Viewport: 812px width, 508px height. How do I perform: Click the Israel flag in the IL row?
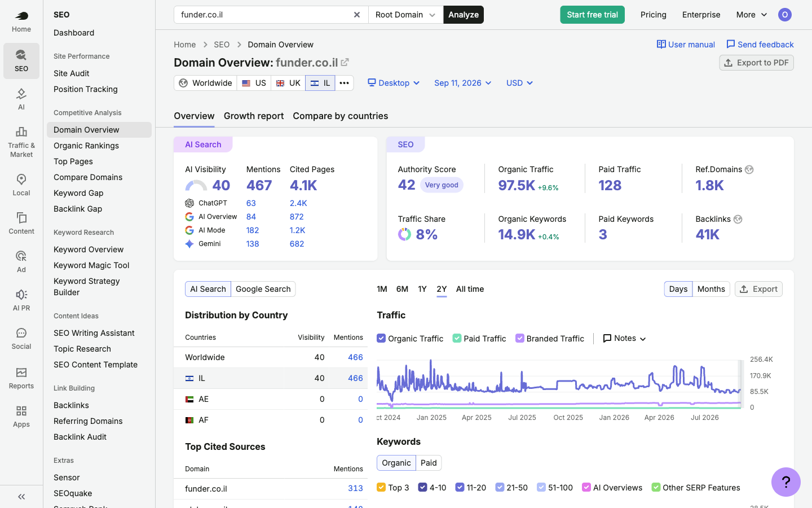click(x=189, y=378)
